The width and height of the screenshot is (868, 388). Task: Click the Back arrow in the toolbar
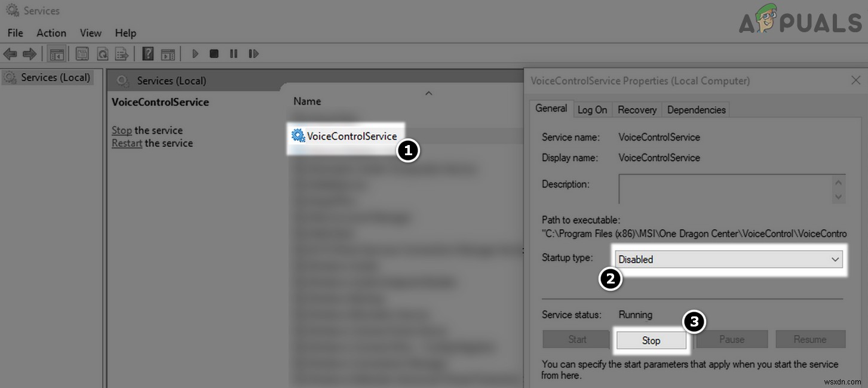point(10,54)
